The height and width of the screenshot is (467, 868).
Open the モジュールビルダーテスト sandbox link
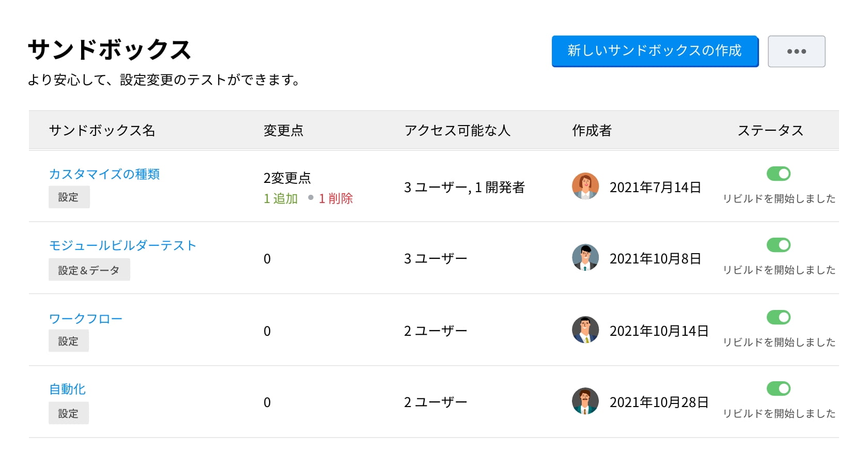point(122,245)
